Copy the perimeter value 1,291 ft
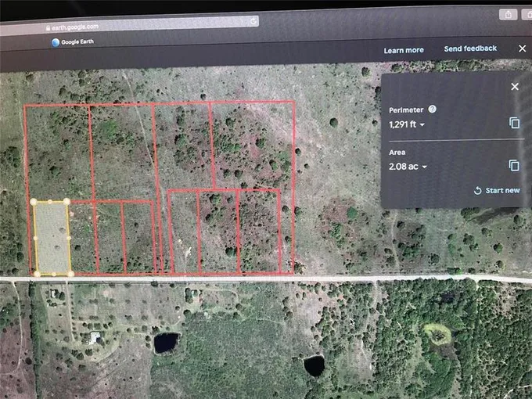This screenshot has height=399, width=532. (x=514, y=123)
